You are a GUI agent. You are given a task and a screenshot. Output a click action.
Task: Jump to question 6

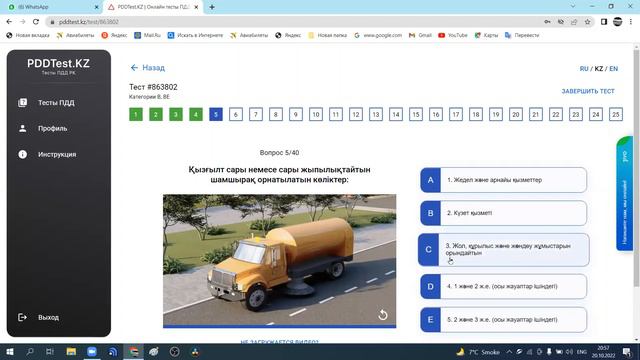coord(236,115)
